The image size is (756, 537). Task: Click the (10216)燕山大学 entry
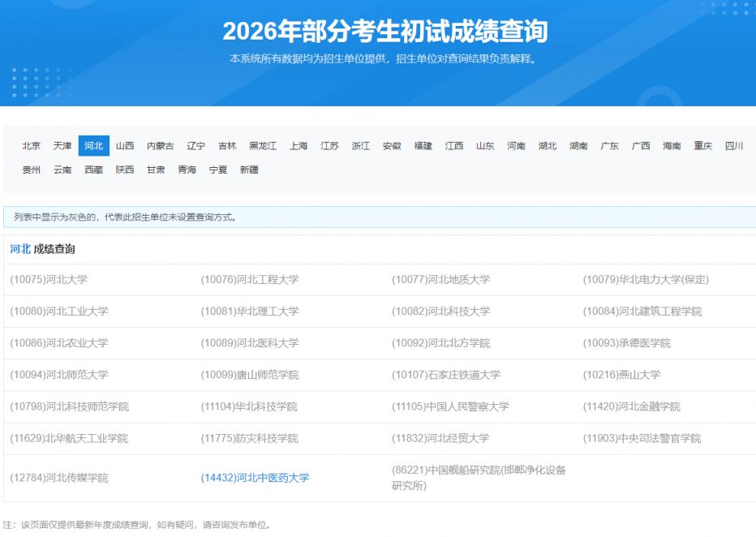(621, 375)
